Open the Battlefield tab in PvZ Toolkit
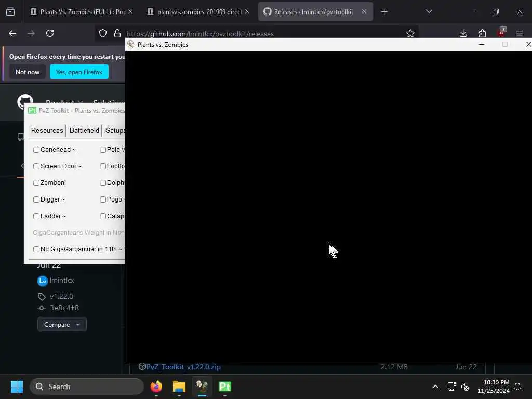This screenshot has width=532, height=399. pyautogui.click(x=84, y=130)
